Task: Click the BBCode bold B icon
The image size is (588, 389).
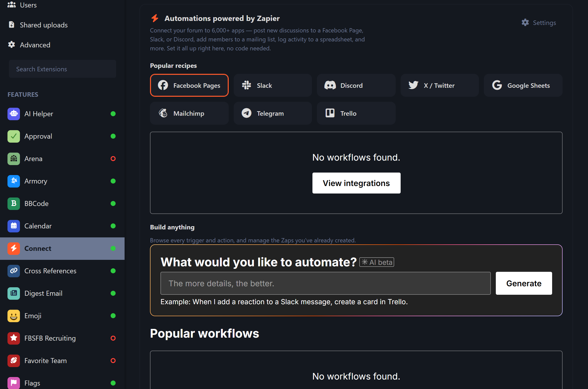Action: pos(14,204)
